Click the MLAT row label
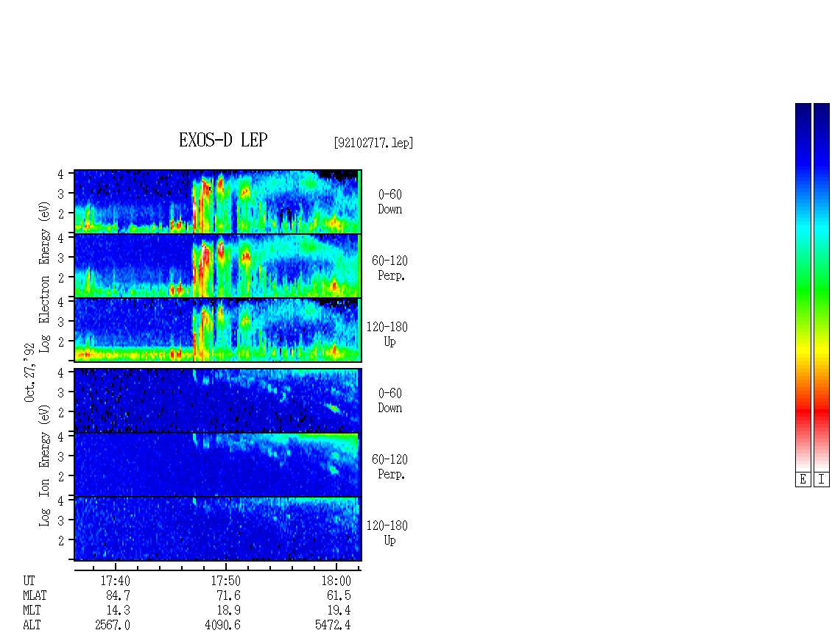 (x=35, y=595)
